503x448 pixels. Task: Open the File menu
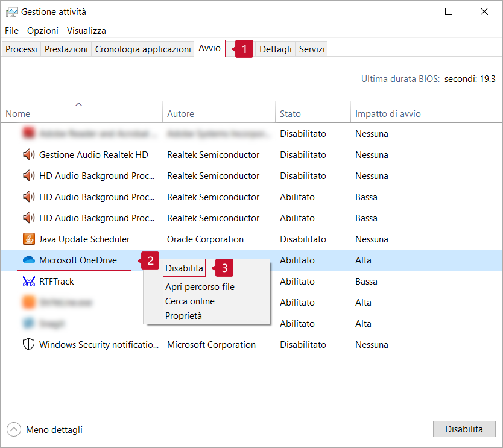11,31
